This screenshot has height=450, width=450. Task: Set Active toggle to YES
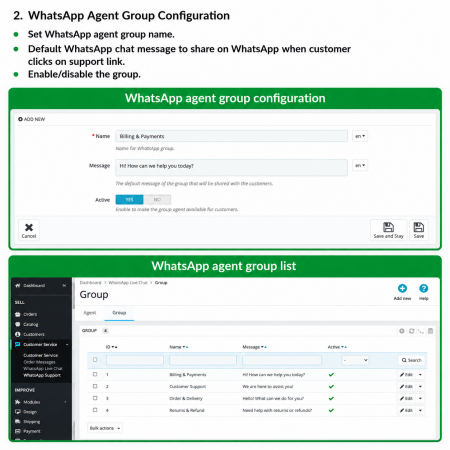coord(129,200)
